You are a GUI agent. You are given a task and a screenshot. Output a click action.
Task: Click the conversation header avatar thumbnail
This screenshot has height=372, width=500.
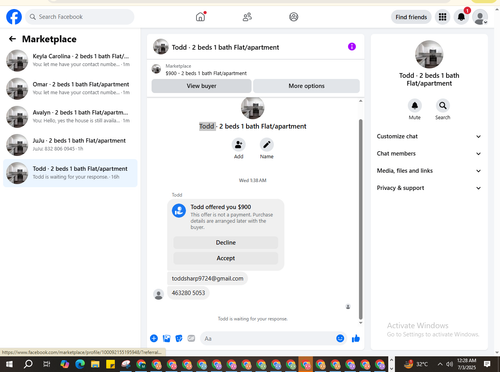pyautogui.click(x=161, y=47)
